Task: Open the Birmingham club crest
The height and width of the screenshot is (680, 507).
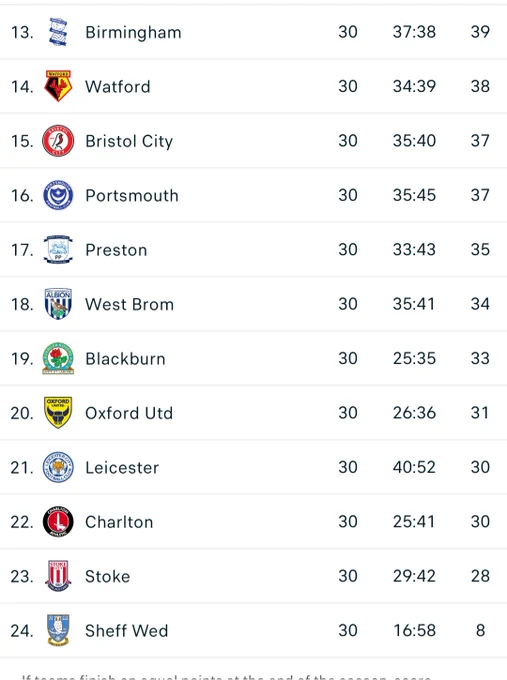Action: pos(58,32)
